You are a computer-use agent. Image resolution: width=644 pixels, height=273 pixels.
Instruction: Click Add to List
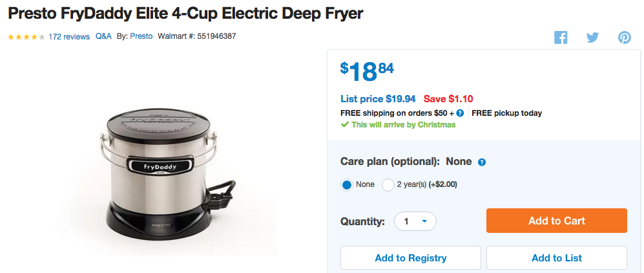click(x=556, y=257)
